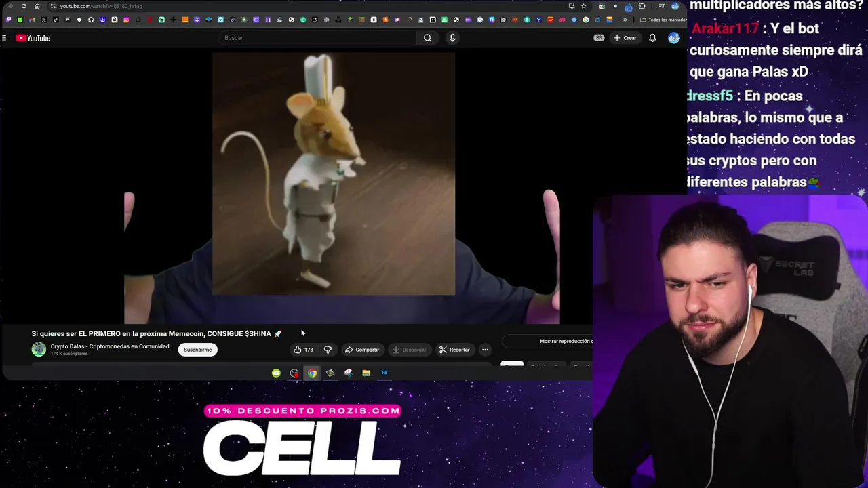Click the Buscar search field
Image resolution: width=868 pixels, height=488 pixels.
tap(317, 38)
